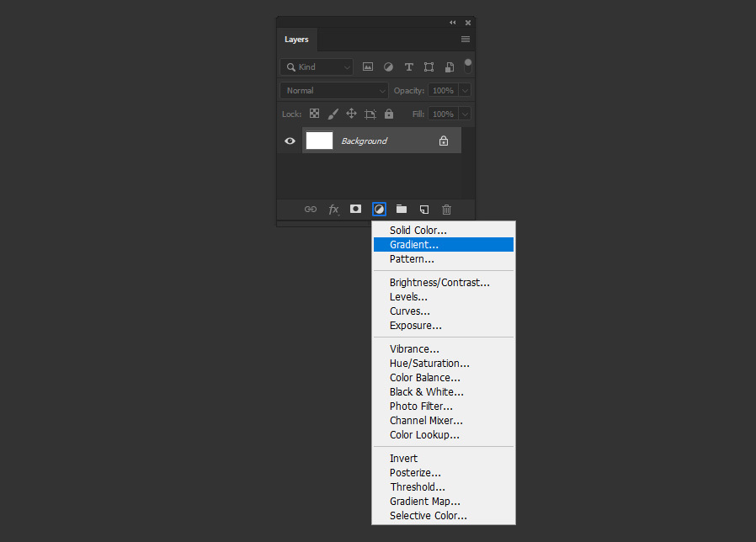The width and height of the screenshot is (756, 542).
Task: Open the Kind filter dropdown
Action: (317, 67)
